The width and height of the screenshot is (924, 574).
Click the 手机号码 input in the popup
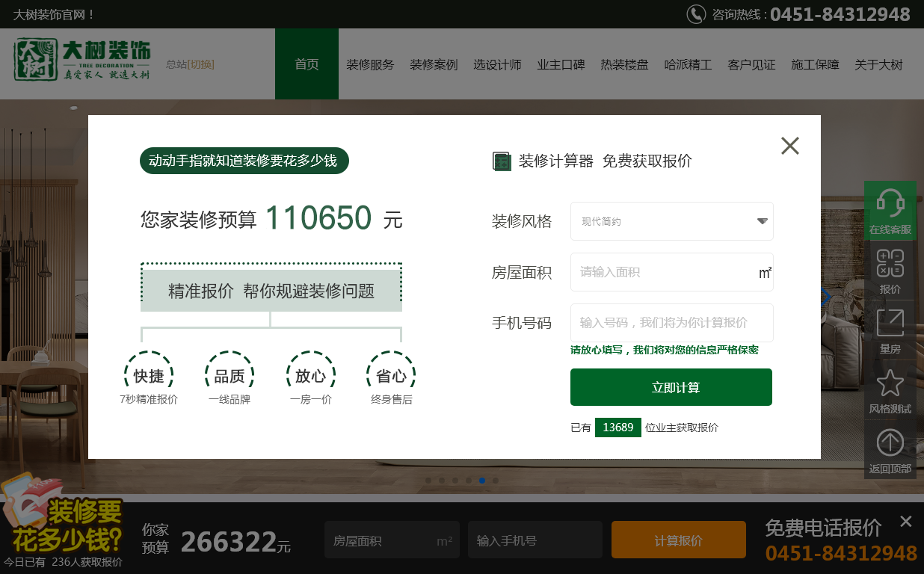pyautogui.click(x=671, y=323)
